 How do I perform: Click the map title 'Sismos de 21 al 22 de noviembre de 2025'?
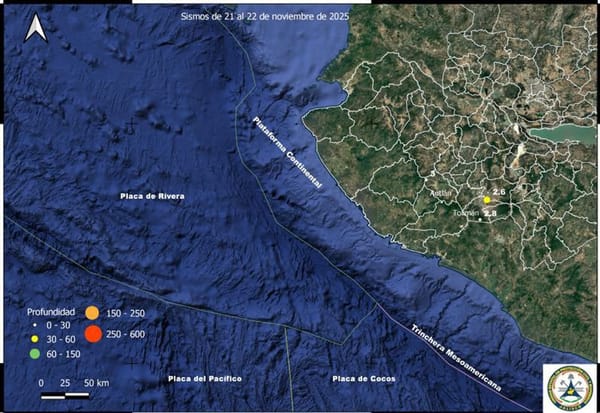click(265, 16)
